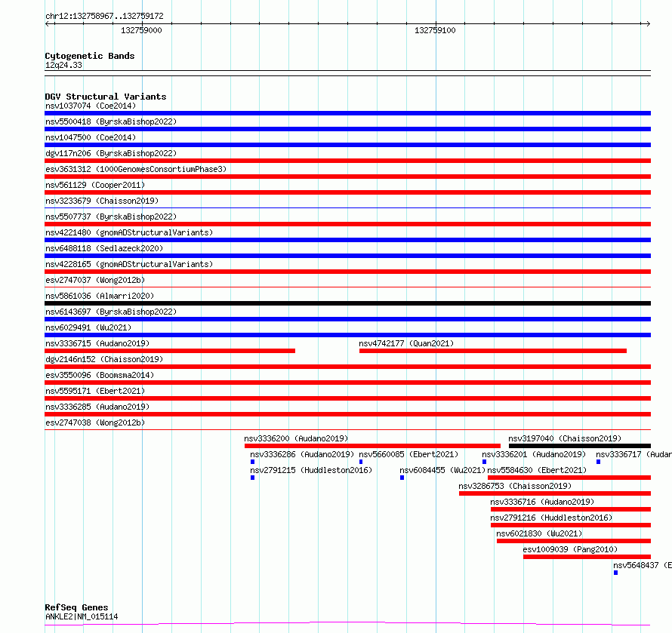Screen dimensions: 672x633
Task: Click nsv1047500 (Coe2014) label
Action: point(91,137)
